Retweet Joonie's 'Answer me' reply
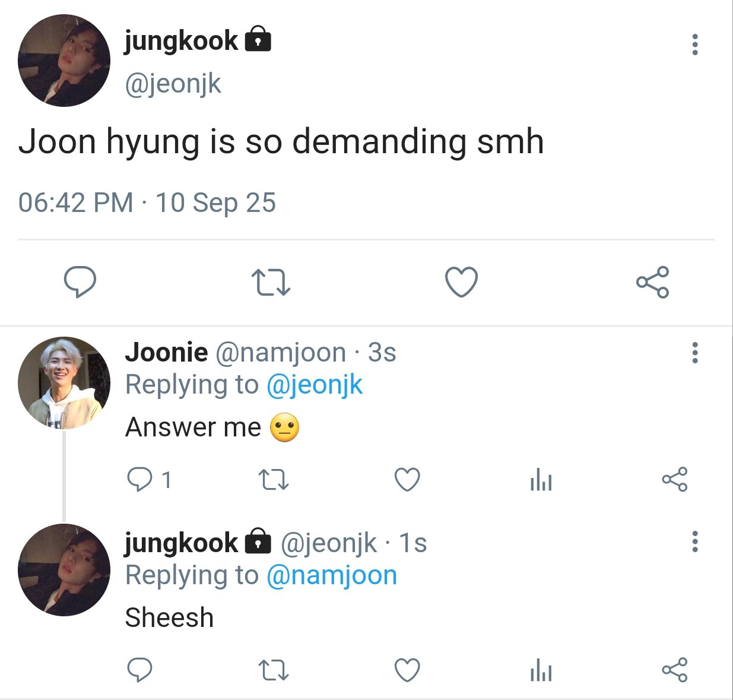Screen dimensions: 733x700 (x=274, y=480)
